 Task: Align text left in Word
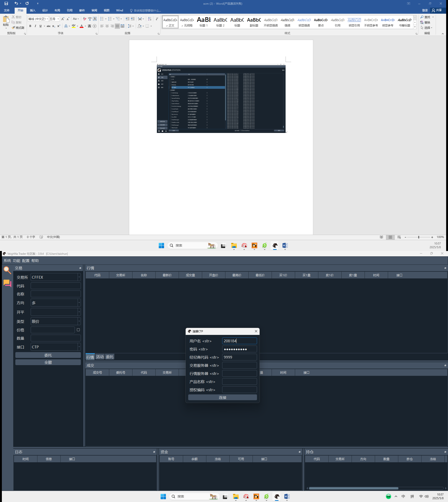102,26
